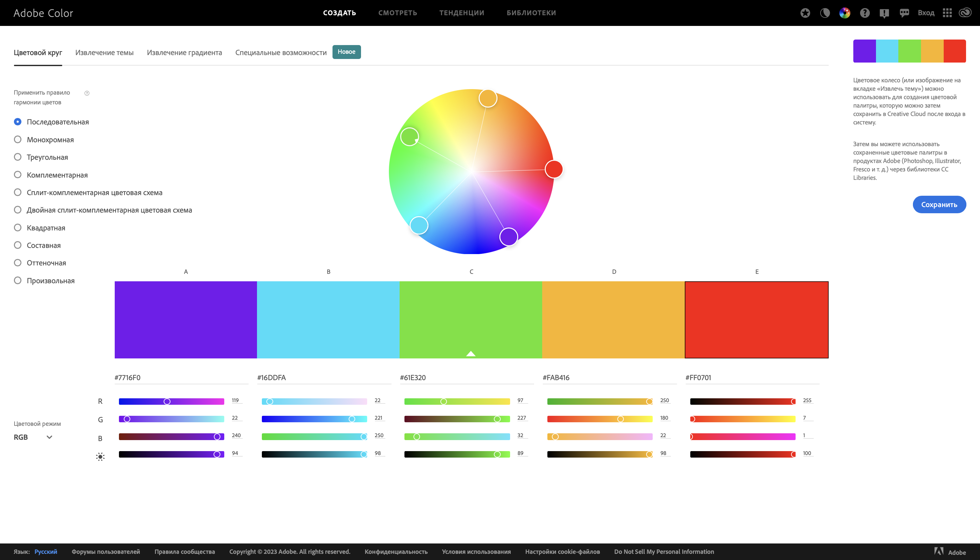The height and width of the screenshot is (560, 980).
Task: Select Двойная сплит-комплементарная цветовая схема option
Action: tap(103, 210)
